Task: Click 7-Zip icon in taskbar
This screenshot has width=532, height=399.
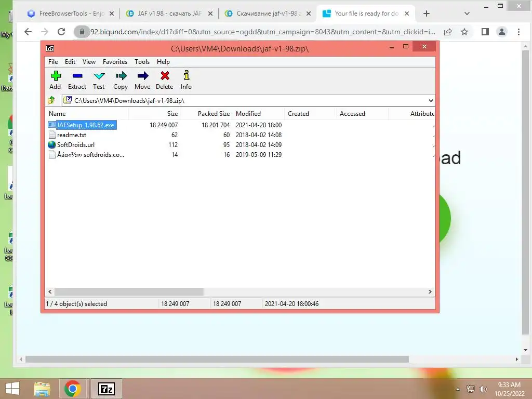Action: (x=107, y=389)
